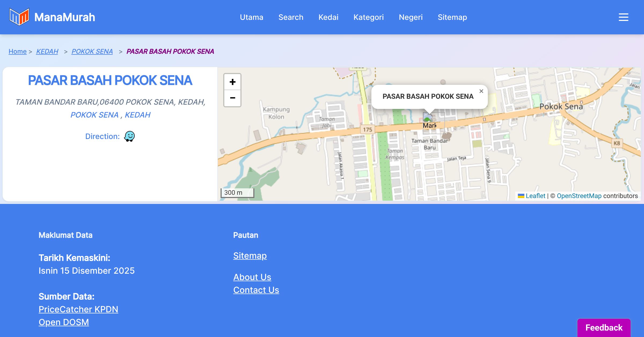Open Utama in navigation bar

(x=251, y=17)
